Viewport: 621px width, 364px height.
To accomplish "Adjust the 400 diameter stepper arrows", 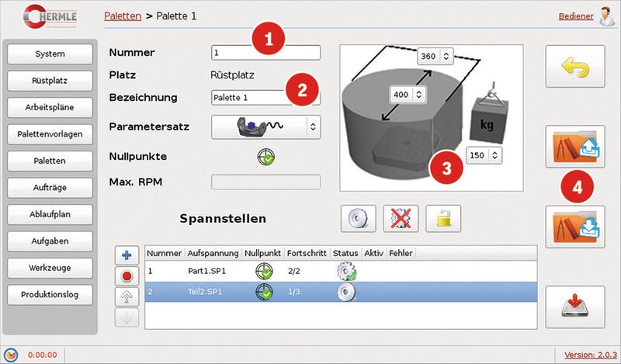I will click(x=418, y=95).
